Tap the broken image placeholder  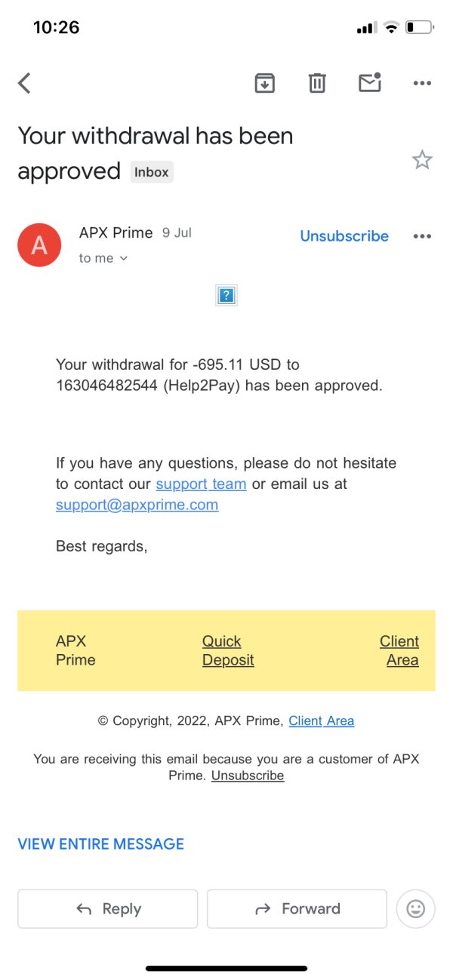[x=226, y=296]
